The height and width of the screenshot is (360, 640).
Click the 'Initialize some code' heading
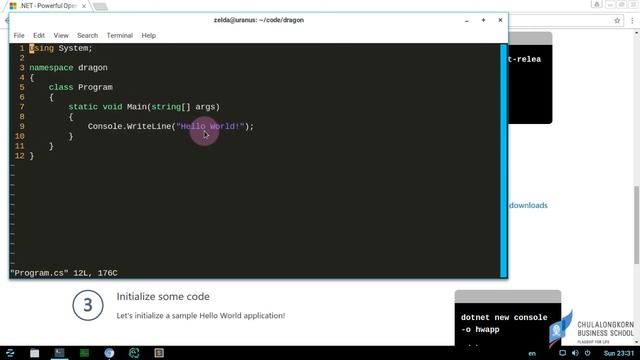click(x=163, y=297)
